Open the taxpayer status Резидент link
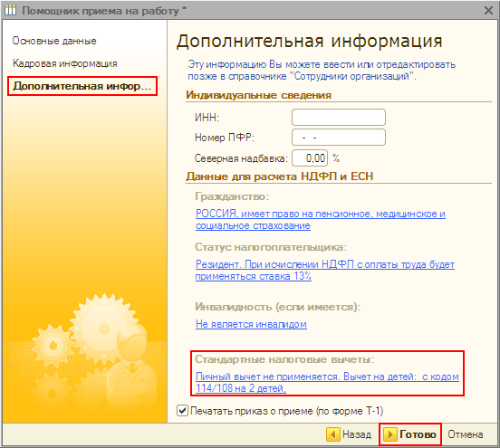500x448 pixels. tap(324, 271)
